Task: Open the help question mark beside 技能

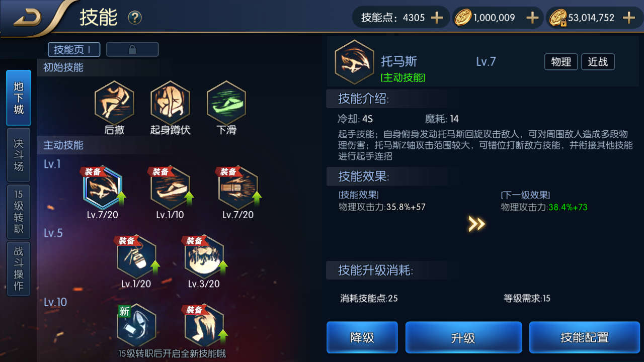Action: click(x=135, y=18)
